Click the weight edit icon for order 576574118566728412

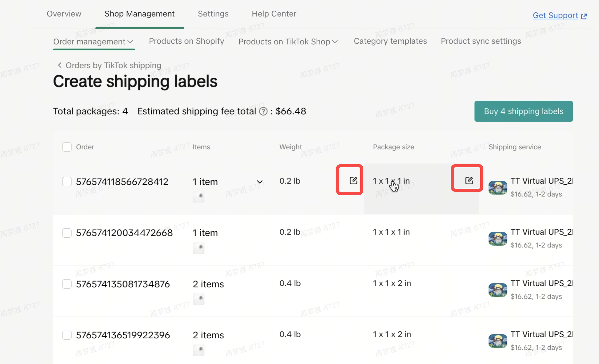click(x=353, y=180)
